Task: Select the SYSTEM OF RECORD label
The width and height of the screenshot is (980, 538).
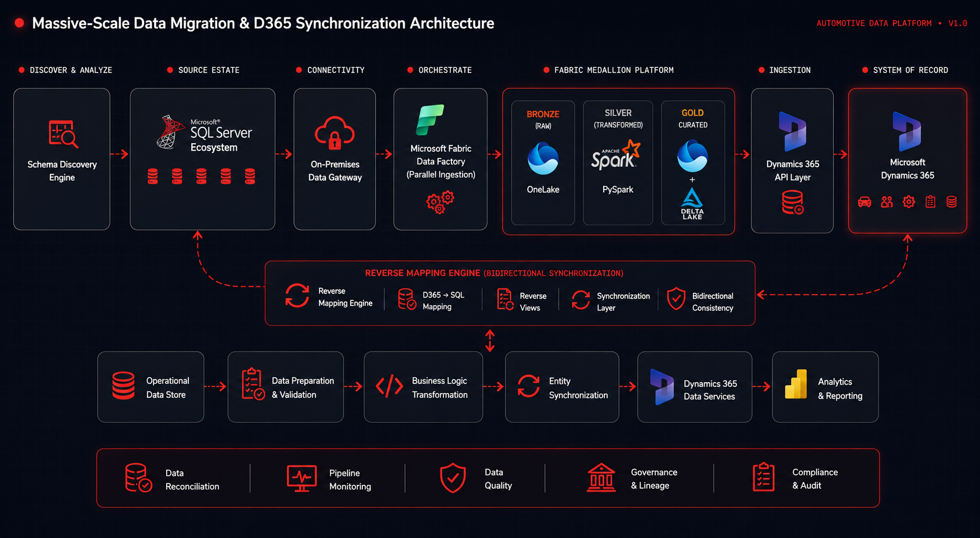Action: point(910,70)
